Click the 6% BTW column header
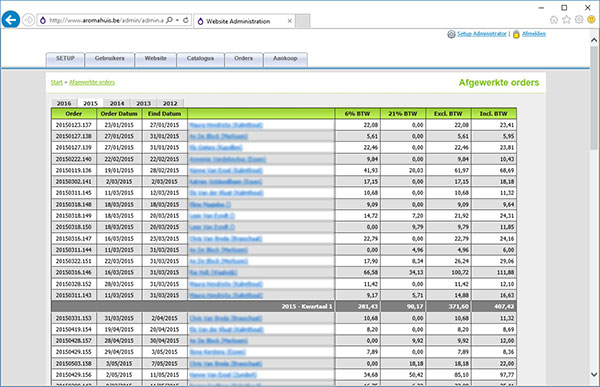600x387 pixels. pyautogui.click(x=357, y=114)
